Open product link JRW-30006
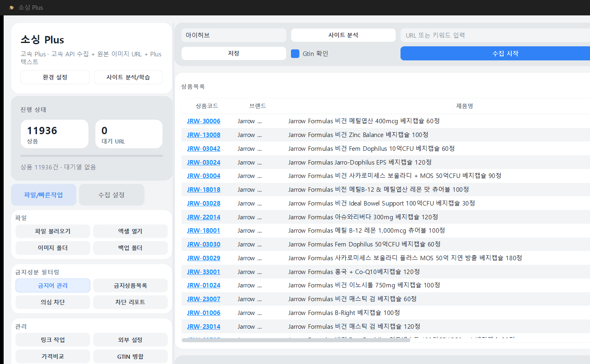590x364 pixels. (x=204, y=121)
